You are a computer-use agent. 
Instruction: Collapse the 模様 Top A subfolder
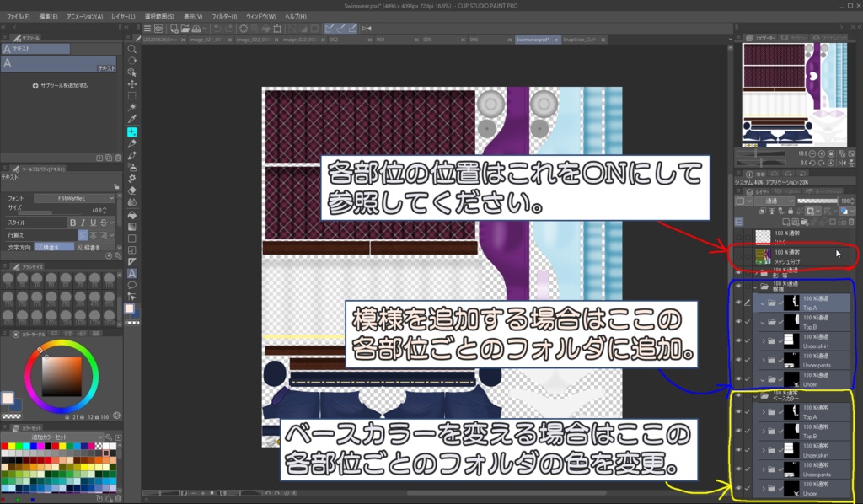pos(763,303)
